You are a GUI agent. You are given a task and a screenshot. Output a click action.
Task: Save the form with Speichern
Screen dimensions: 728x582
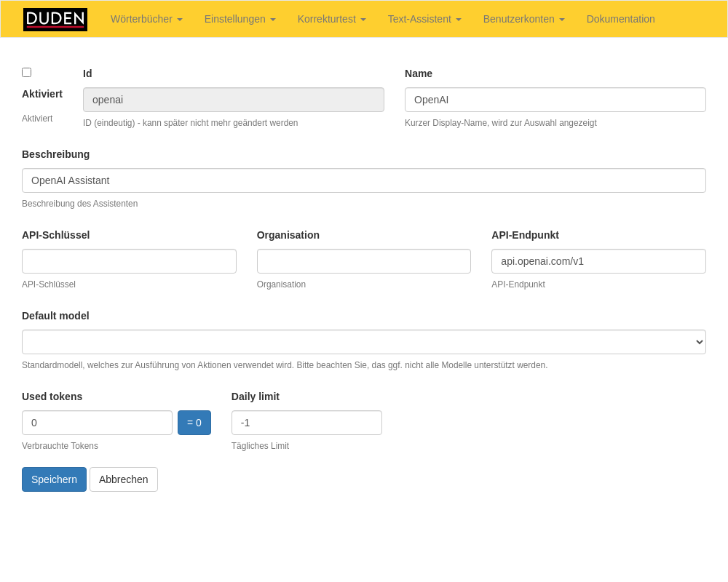[x=54, y=479]
